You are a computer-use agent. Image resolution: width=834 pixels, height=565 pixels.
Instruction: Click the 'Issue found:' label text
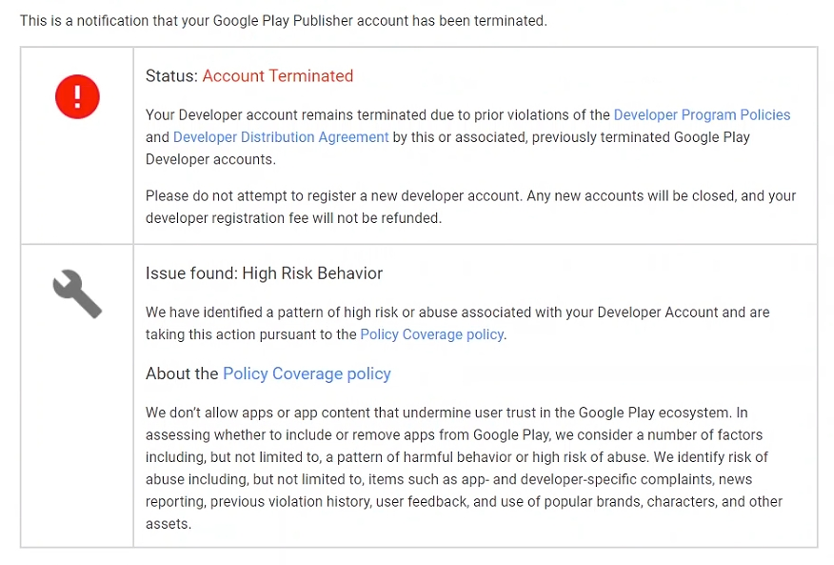coord(191,273)
